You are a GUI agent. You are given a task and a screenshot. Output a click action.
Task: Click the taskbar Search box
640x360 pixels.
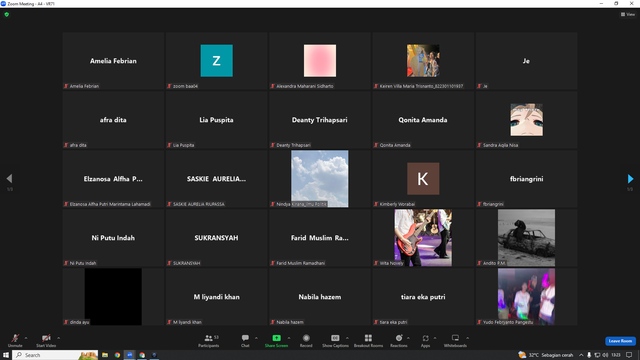(56, 355)
